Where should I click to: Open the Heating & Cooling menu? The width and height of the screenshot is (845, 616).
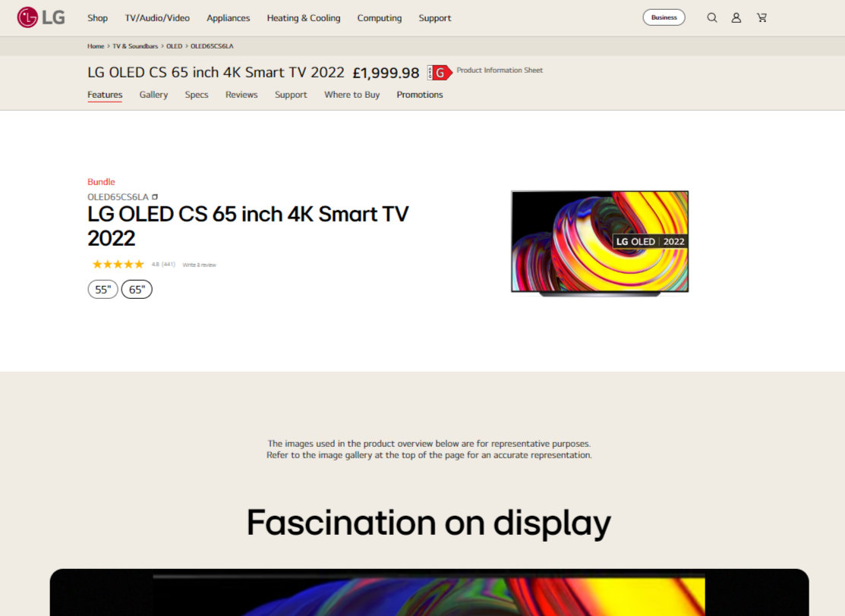coord(303,17)
